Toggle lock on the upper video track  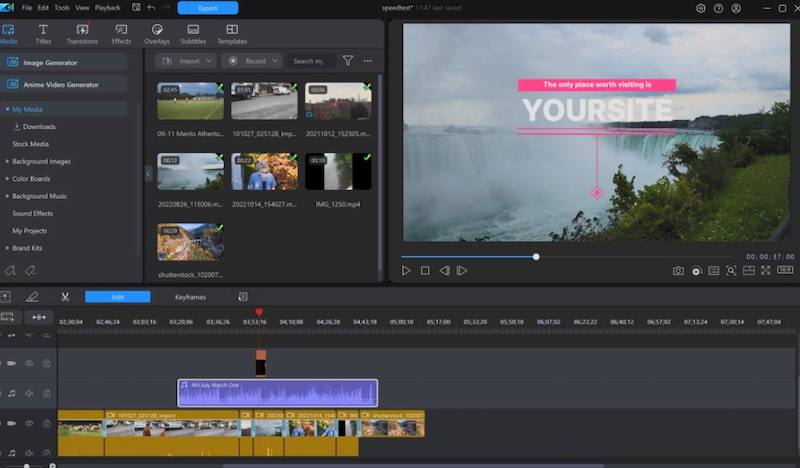[x=46, y=363]
